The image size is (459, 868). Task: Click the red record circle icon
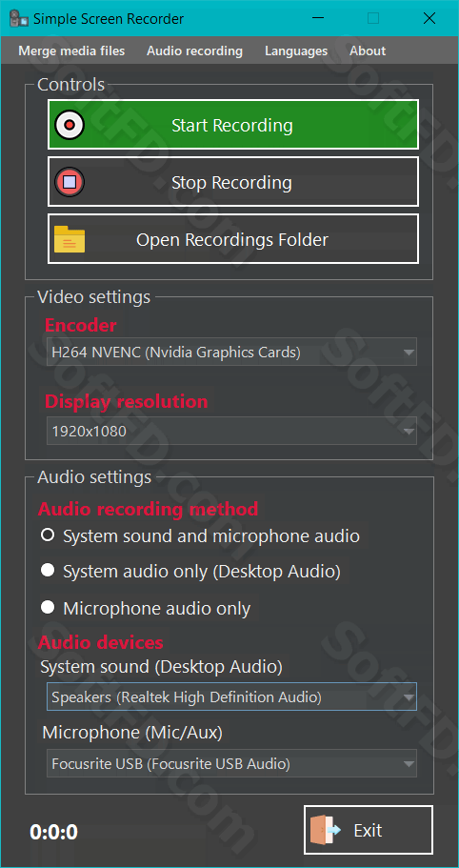click(x=70, y=125)
